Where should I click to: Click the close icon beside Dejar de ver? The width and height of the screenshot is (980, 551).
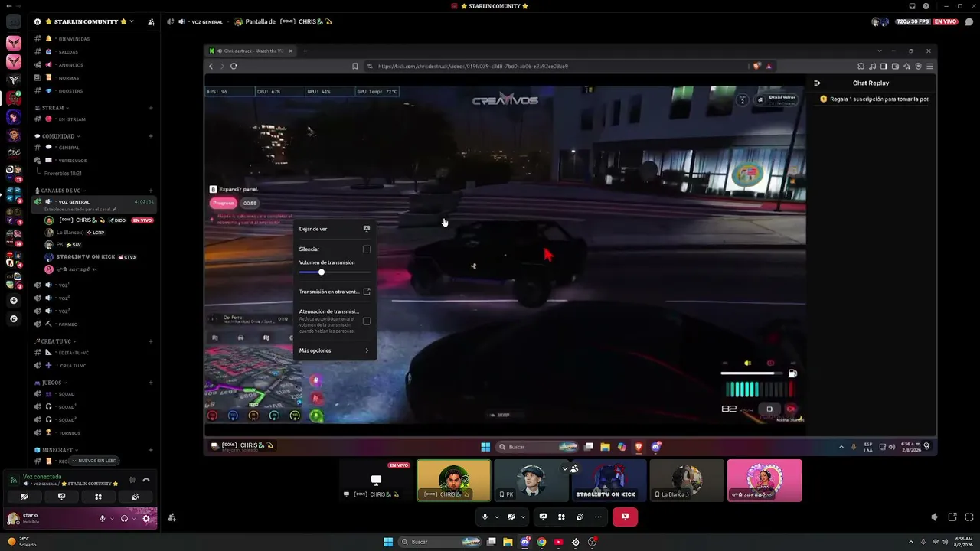tap(367, 229)
